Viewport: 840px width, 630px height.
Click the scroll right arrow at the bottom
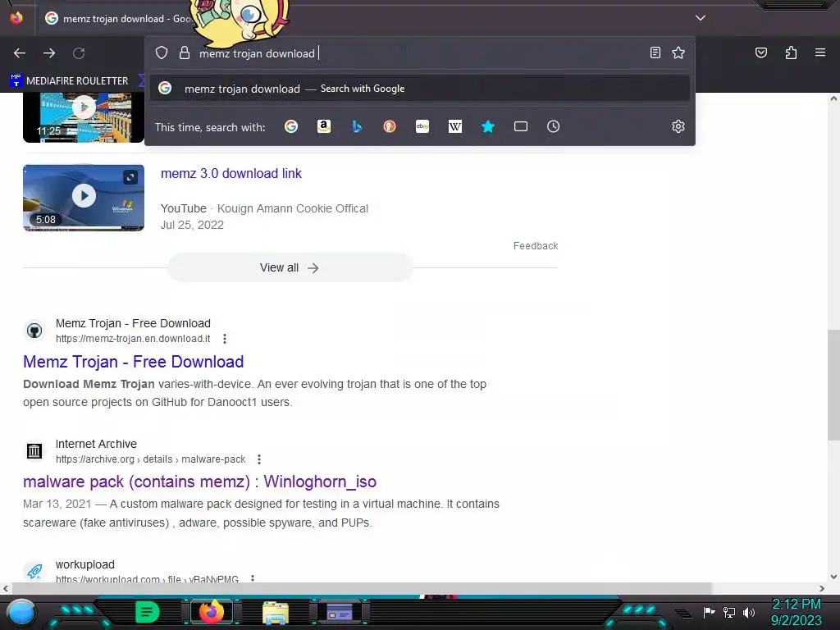822,588
